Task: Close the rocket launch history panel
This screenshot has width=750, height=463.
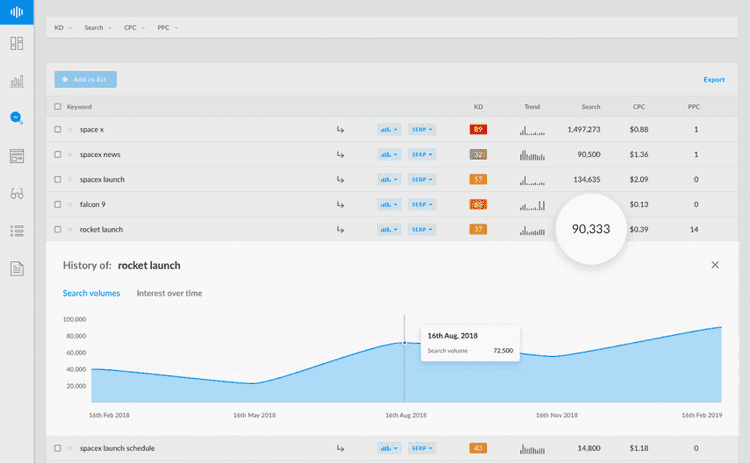Action: tap(714, 265)
